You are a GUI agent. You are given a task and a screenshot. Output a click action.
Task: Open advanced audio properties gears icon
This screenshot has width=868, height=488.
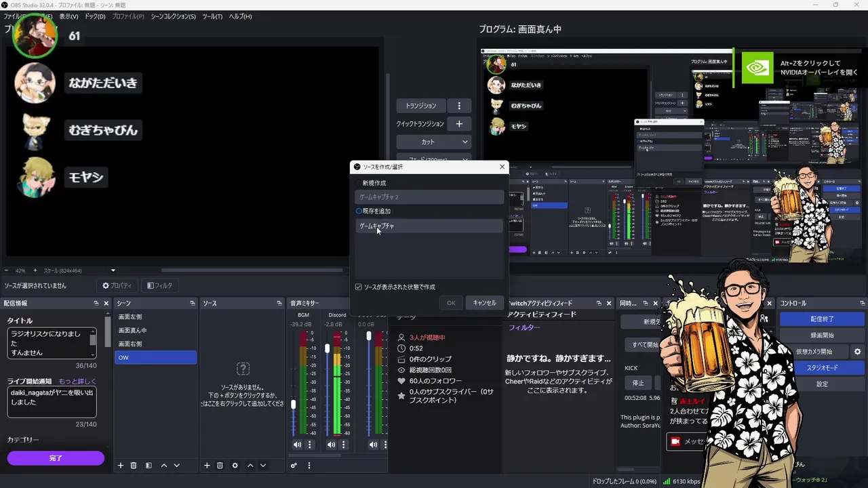pyautogui.click(x=294, y=466)
